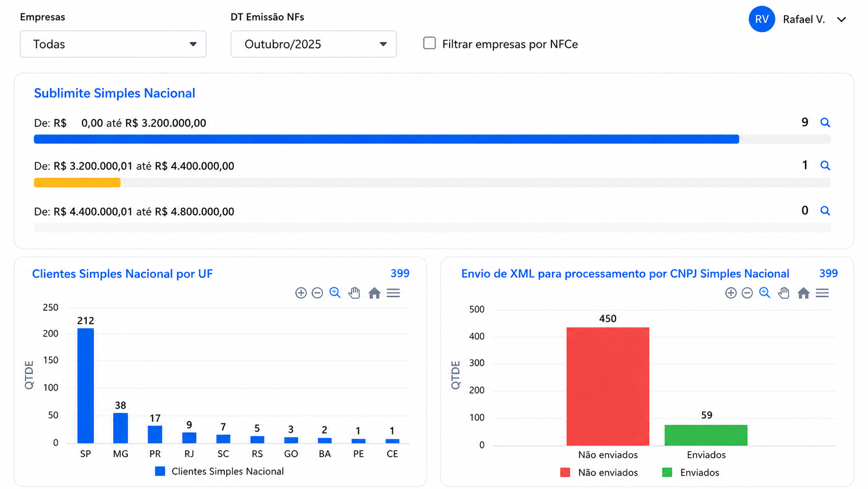Search companies in the R$ 0,00 to 3.200.000,00 range
868x489 pixels.
pos(825,123)
